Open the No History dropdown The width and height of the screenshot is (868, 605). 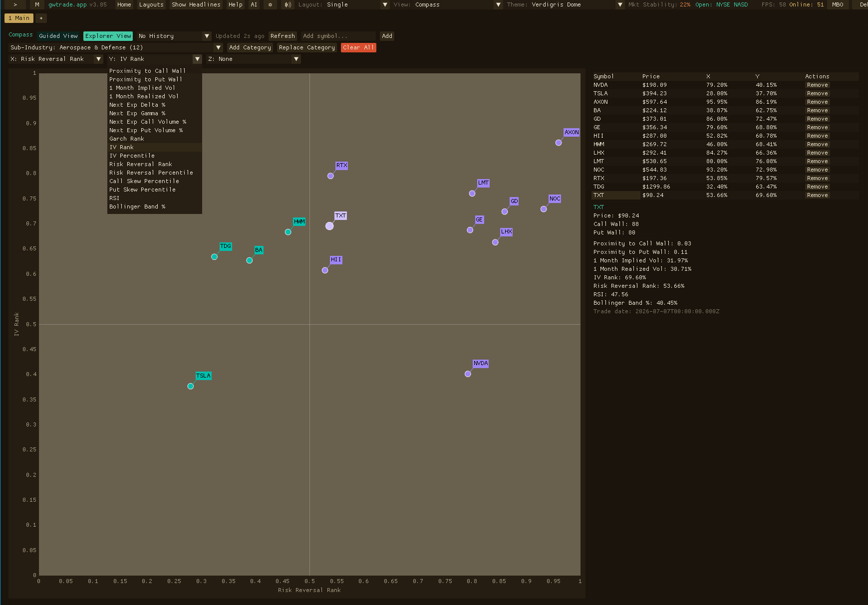click(x=174, y=36)
